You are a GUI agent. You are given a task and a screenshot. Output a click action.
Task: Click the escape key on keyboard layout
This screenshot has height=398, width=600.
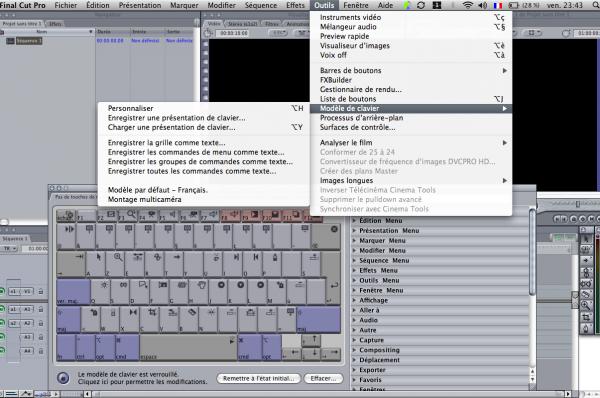[x=66, y=216]
